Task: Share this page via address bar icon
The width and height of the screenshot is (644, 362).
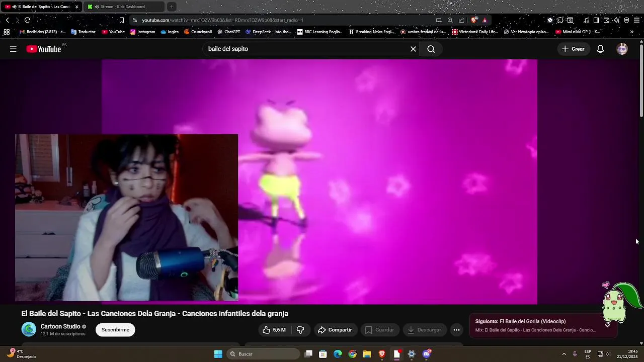Action: [461, 20]
